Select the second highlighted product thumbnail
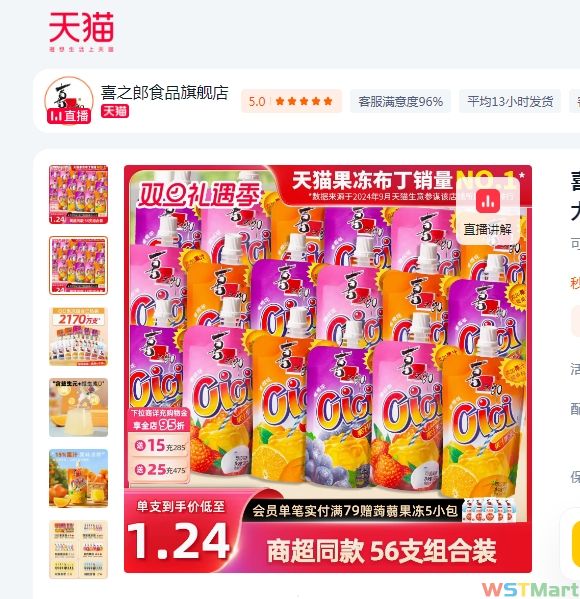Image resolution: width=580 pixels, height=599 pixels. tap(78, 266)
